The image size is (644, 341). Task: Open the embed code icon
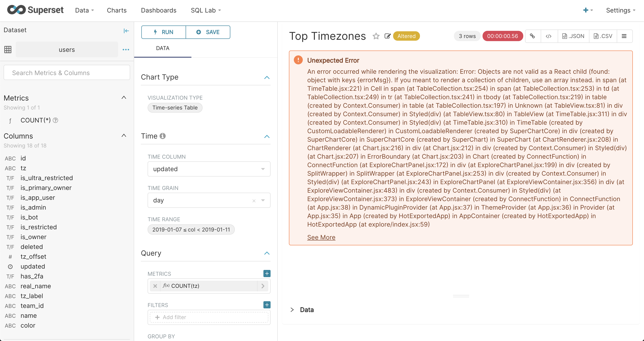coord(549,36)
